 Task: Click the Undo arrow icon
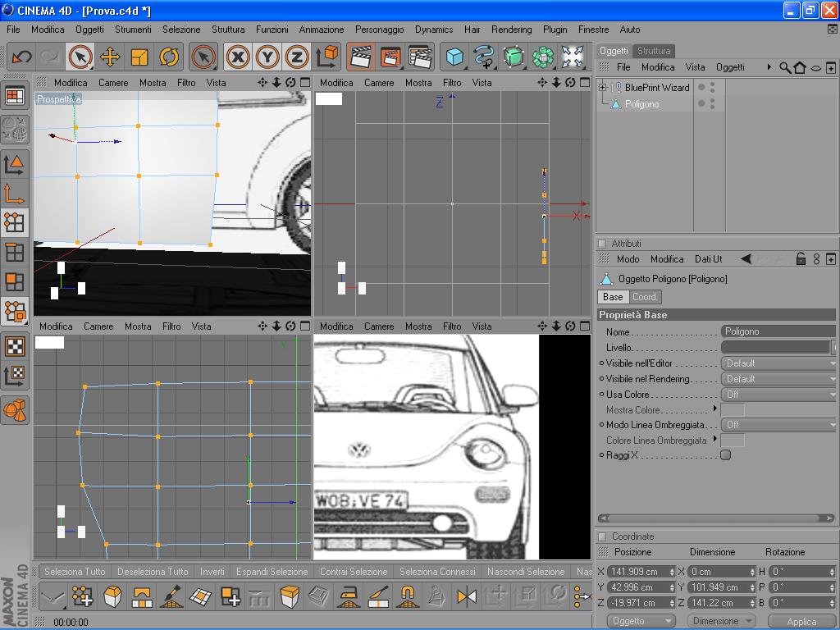[x=21, y=57]
